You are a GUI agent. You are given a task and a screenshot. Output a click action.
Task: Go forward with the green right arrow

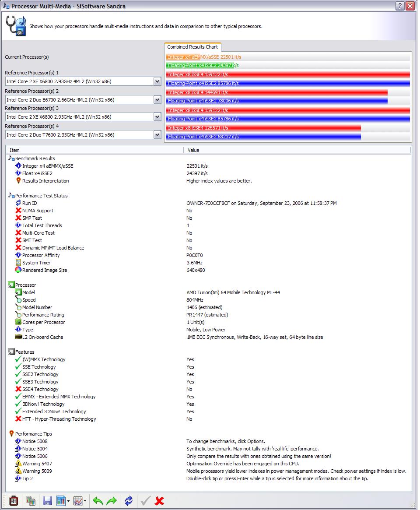[112, 500]
